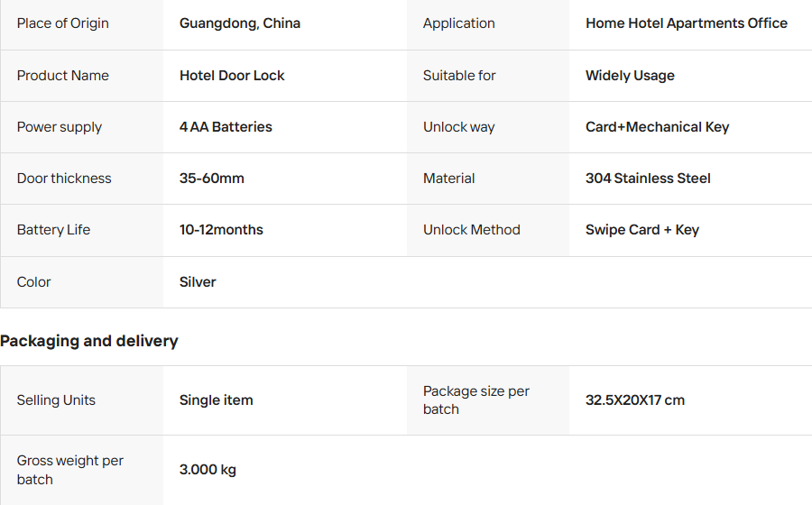Screen dimensions: 812x505
Task: Click the "35-60mm" door thickness value
Action: [x=212, y=179]
